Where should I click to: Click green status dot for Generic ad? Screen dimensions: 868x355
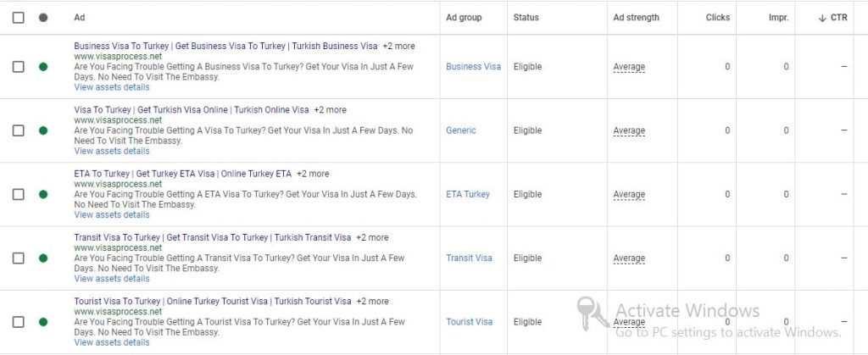pyautogui.click(x=43, y=130)
